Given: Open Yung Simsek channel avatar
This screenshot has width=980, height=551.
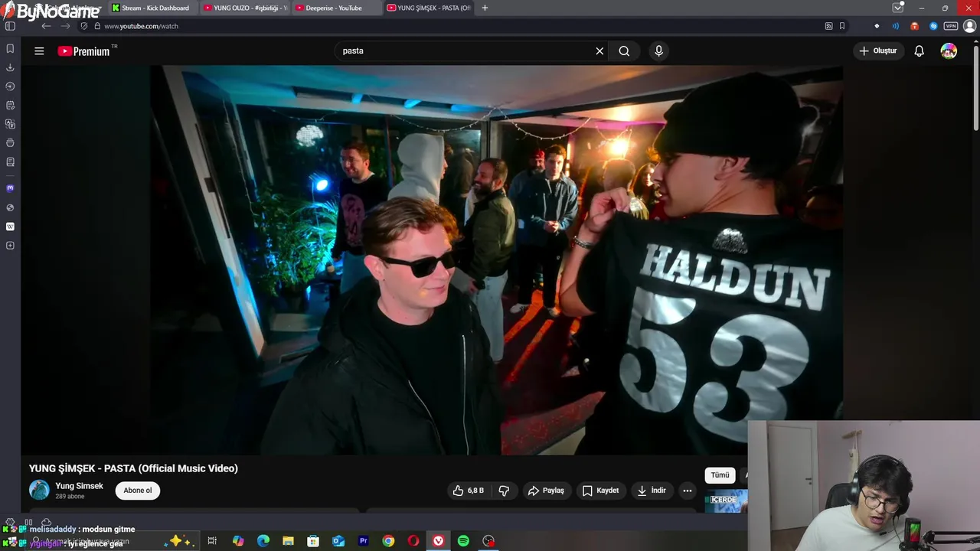Looking at the screenshot, I should pos(39,490).
